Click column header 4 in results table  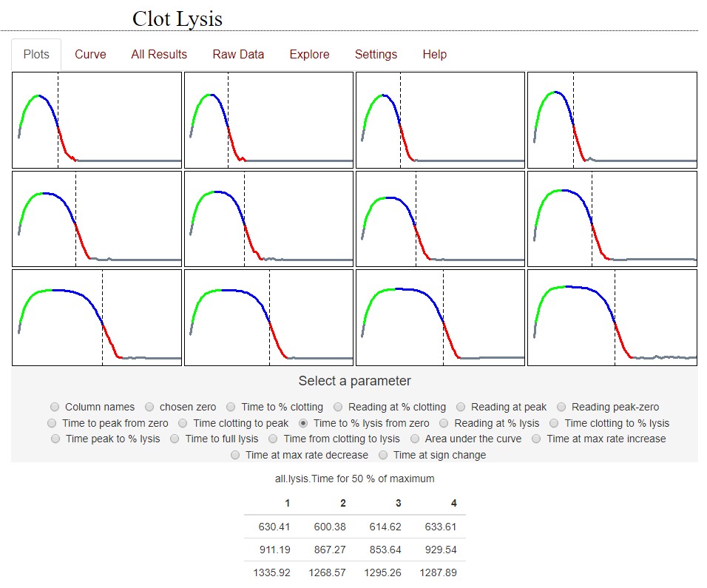pos(453,503)
